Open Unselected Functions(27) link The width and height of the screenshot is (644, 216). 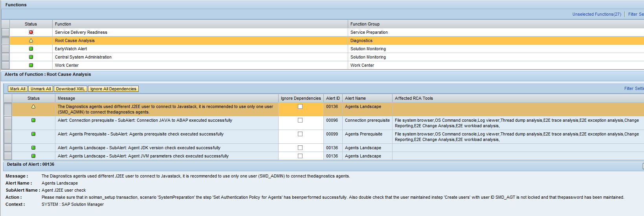(596, 14)
